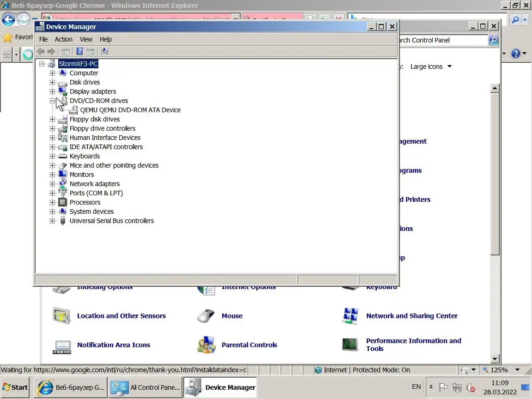Click the Start button on the taskbar
The image size is (532, 399).
15,387
